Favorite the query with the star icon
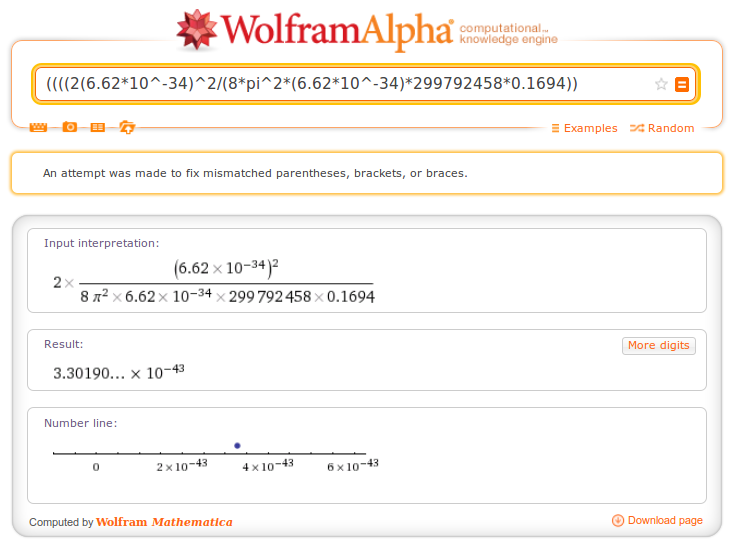 pos(661,84)
